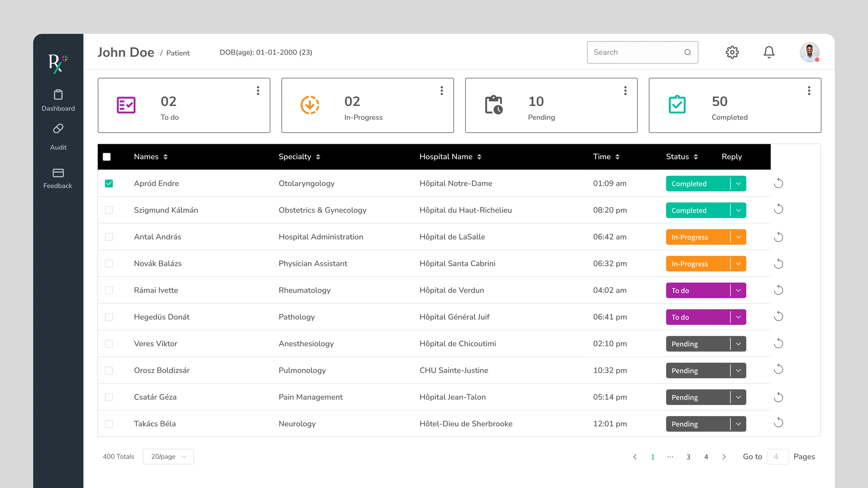Open the three-dot menu on To do card
Image resolution: width=868 pixels, height=488 pixels.
tap(258, 91)
